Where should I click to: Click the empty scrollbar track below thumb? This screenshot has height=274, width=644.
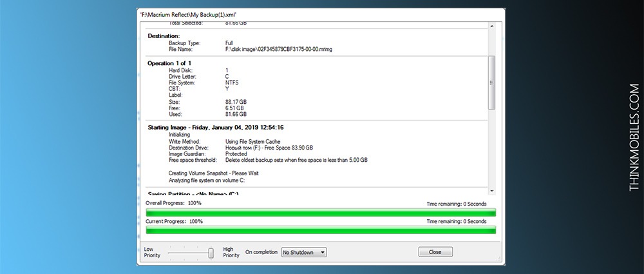tap(491, 148)
